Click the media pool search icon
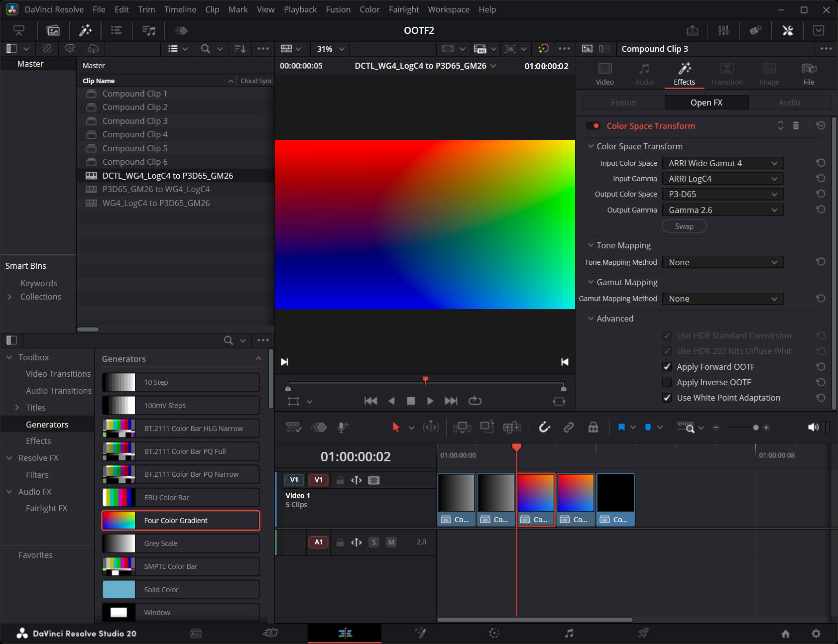The height and width of the screenshot is (644, 838). click(205, 49)
